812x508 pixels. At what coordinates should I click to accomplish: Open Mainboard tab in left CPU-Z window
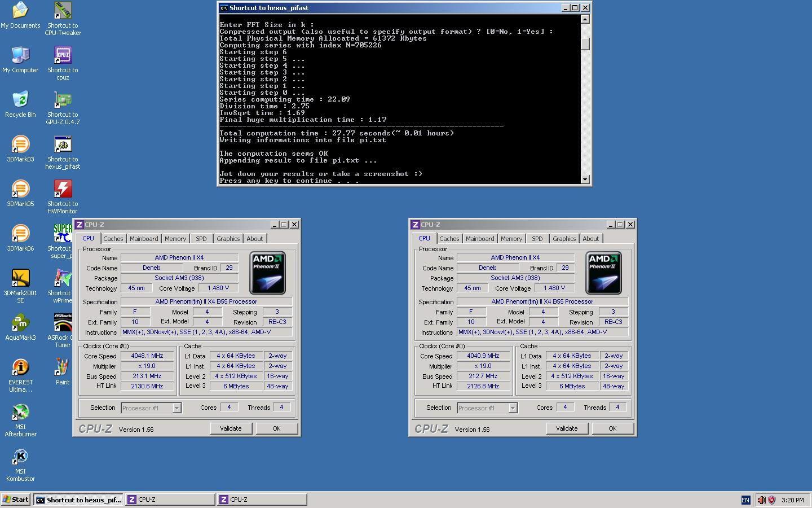(144, 239)
